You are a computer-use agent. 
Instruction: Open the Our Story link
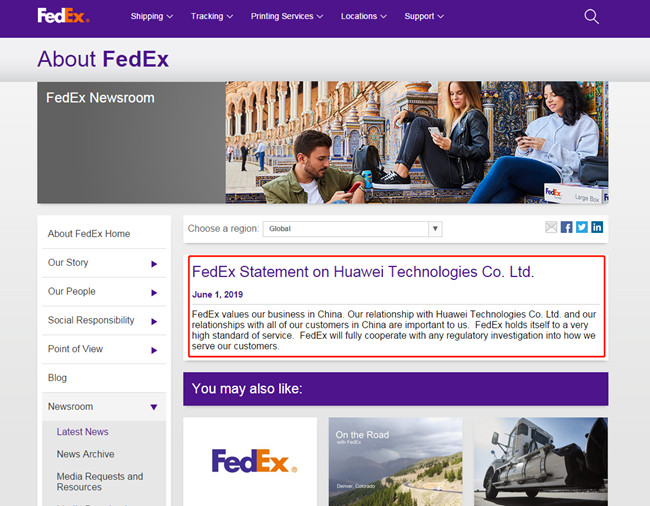(x=68, y=263)
